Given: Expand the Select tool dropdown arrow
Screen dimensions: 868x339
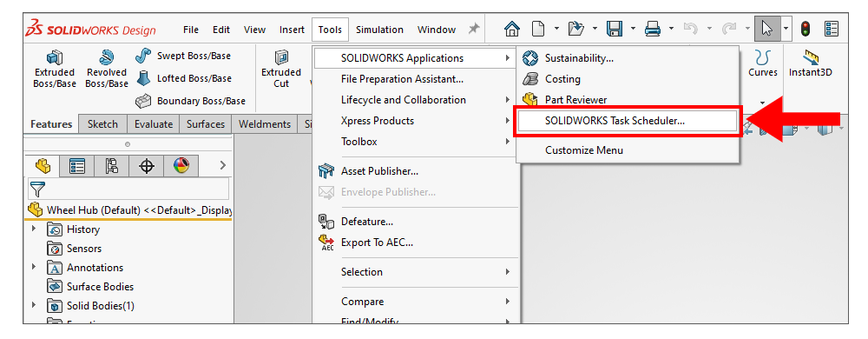Looking at the screenshot, I should coord(786,29).
